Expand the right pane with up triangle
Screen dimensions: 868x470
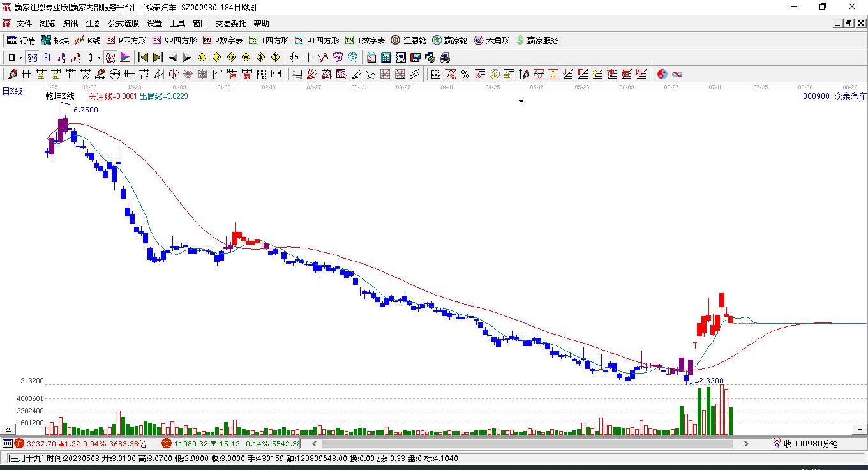click(860, 429)
